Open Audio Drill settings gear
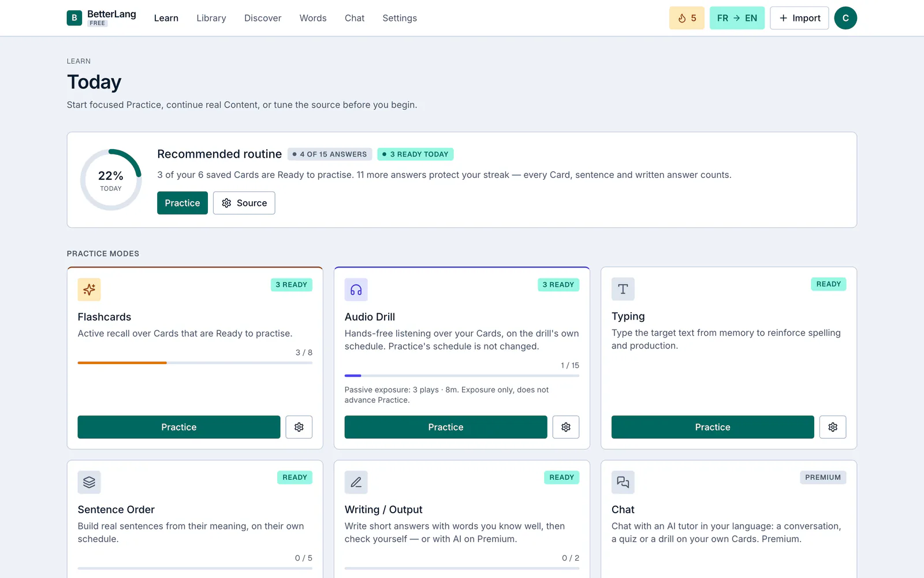 tap(566, 427)
